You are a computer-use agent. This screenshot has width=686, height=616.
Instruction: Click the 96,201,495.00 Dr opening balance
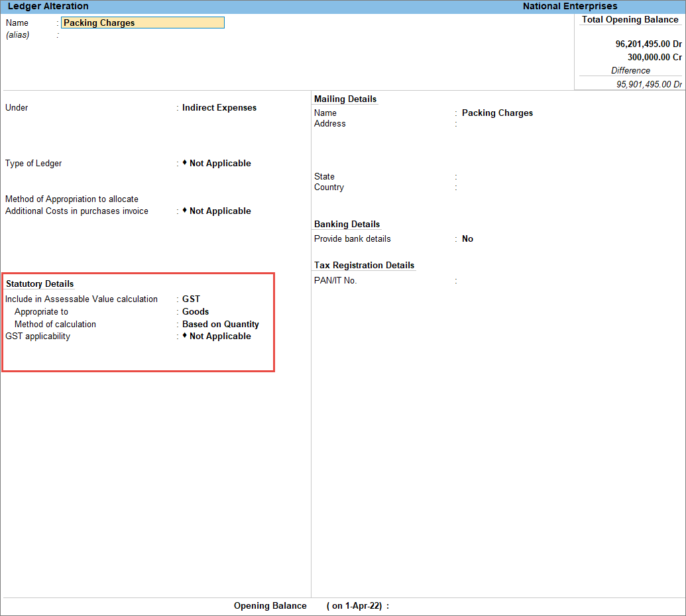[x=648, y=44]
